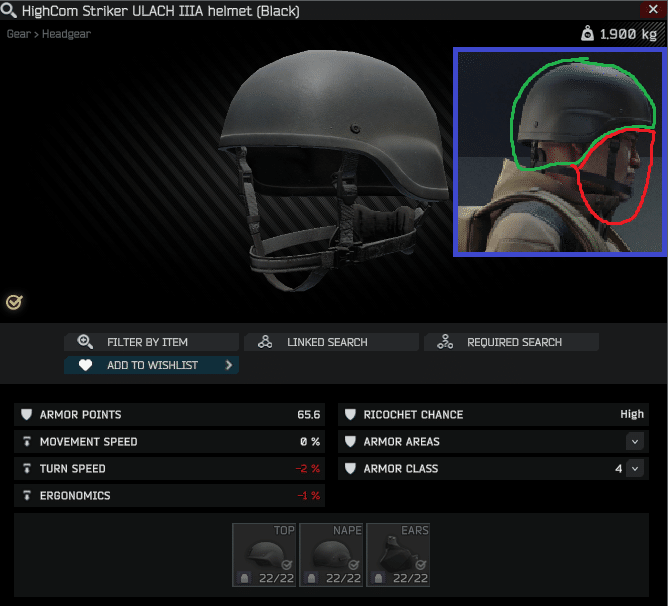
Task: Select the EARS armor plate slot
Action: [398, 555]
